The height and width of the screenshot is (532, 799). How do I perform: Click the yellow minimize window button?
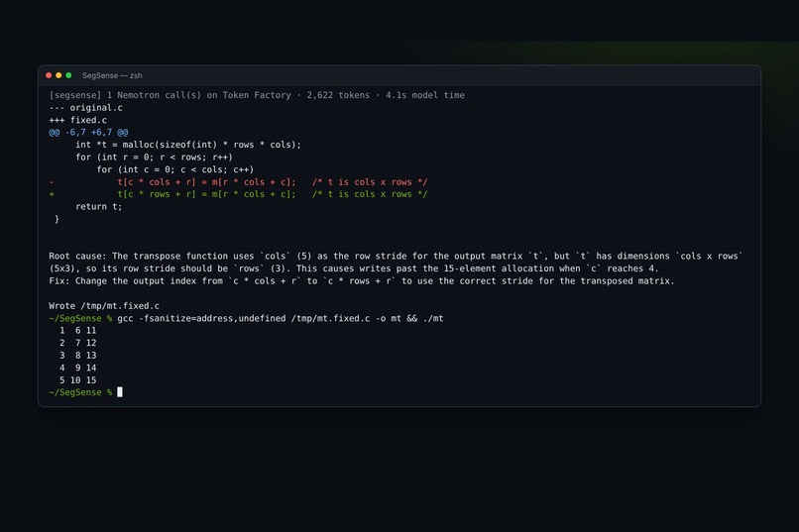pos(58,75)
